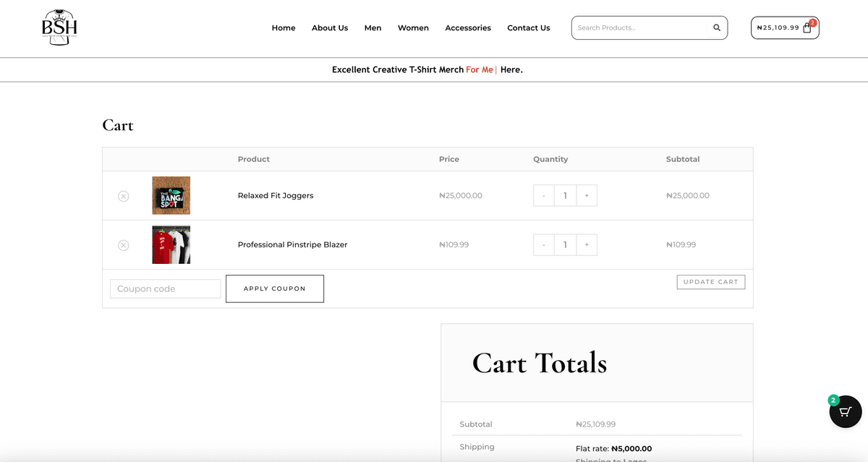The height and width of the screenshot is (462, 868).
Task: Click the Apply Coupon button
Action: pos(275,288)
